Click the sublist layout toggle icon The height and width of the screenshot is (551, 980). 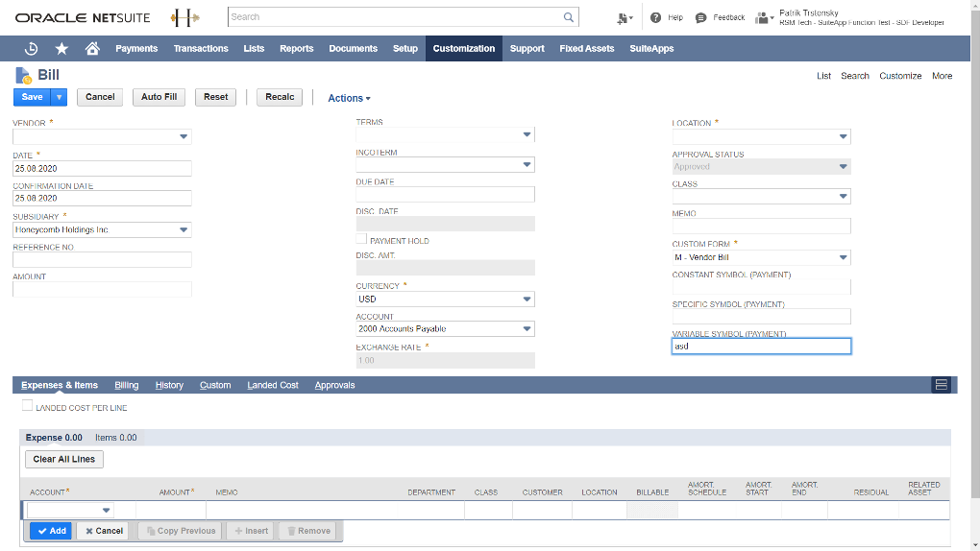point(942,385)
